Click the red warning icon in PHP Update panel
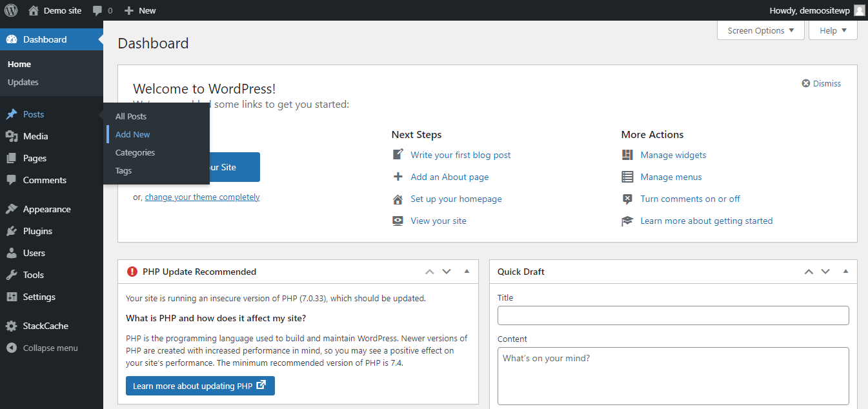Screen dimensions: 868x409 coord(132,272)
